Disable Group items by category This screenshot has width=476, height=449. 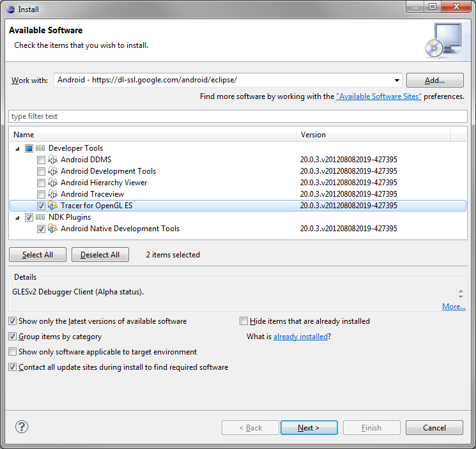[x=12, y=336]
